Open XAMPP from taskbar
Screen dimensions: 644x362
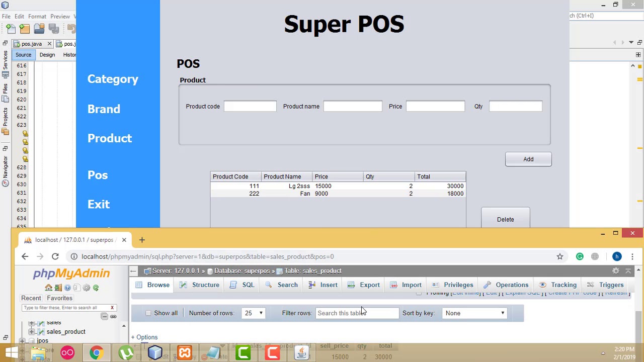point(185,353)
